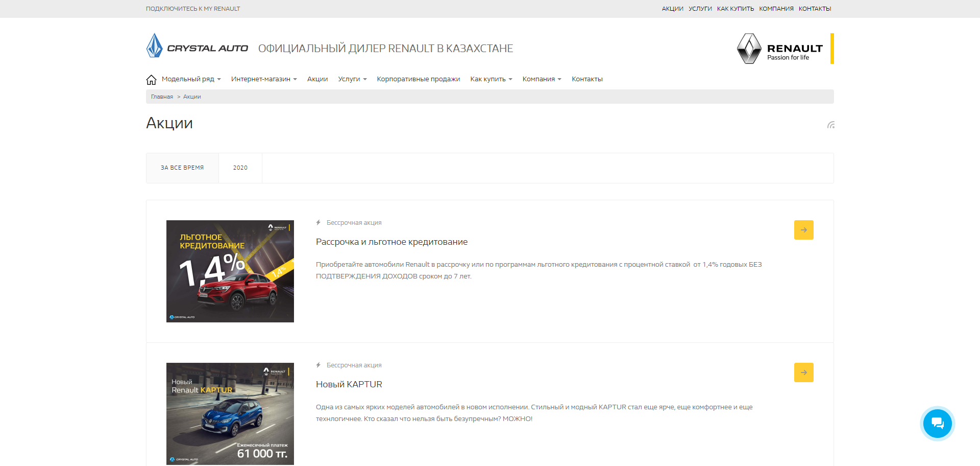
Task: Expand the Как купить dropdown in main navigation
Action: (x=491, y=79)
